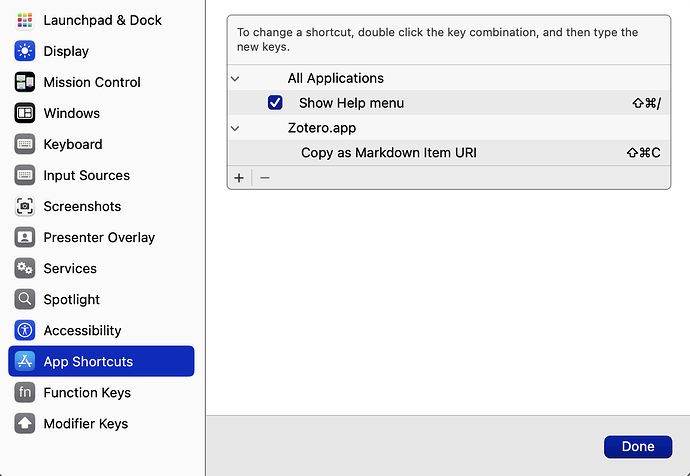Viewport: 690px width, 476px height.
Task: Switch to Function Keys section
Action: 87,392
